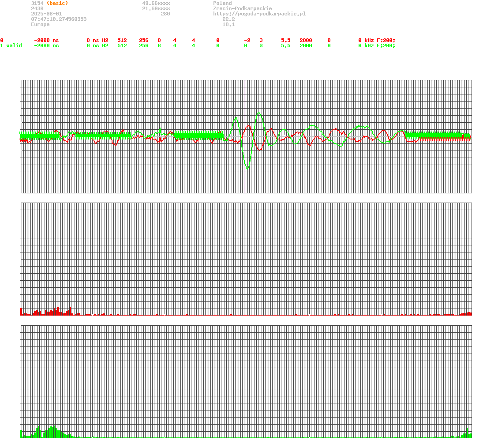Select the longitude "21.69xxxx"
Viewport: 483px width, 448px height.
(156, 8)
